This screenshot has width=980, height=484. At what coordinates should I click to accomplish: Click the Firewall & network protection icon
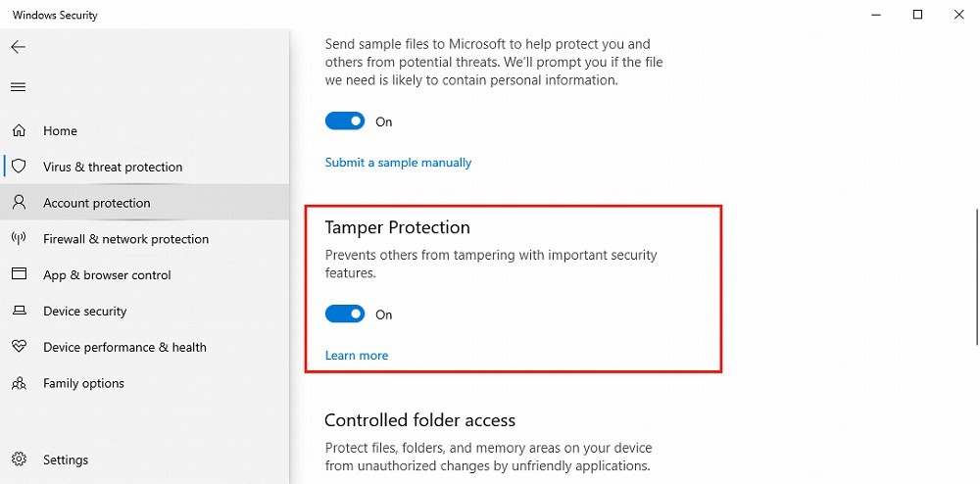pos(19,239)
